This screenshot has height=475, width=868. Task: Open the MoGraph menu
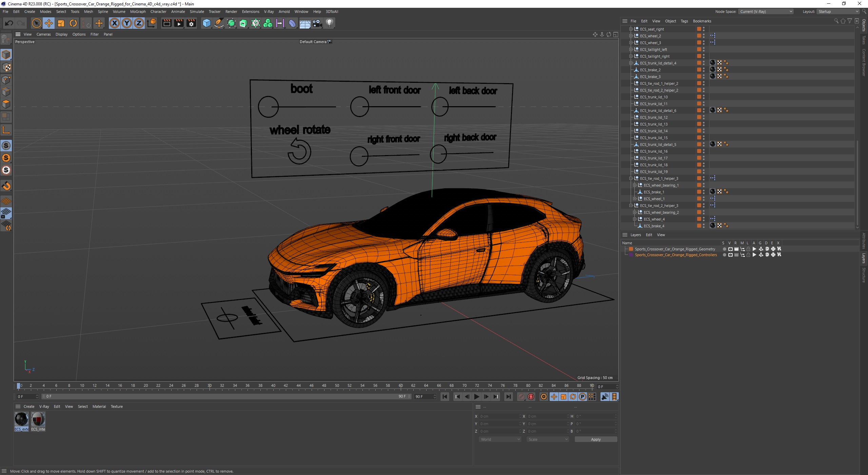(x=138, y=12)
